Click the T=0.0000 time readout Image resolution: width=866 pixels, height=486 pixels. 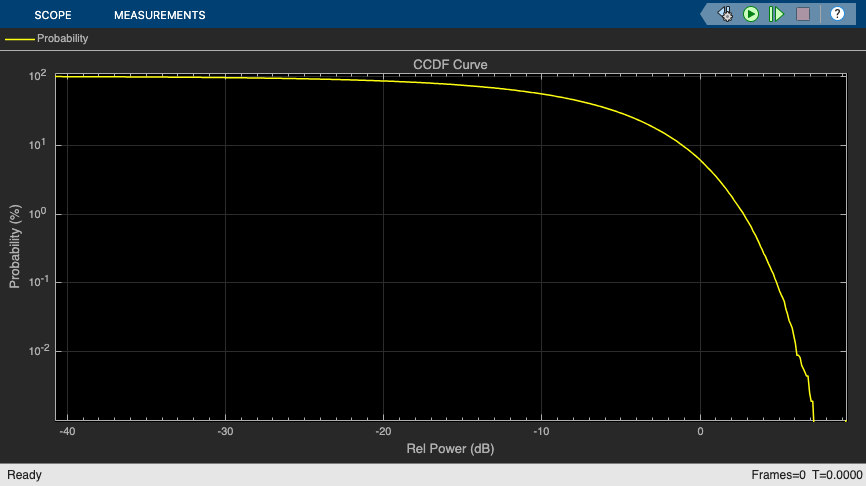(837, 475)
